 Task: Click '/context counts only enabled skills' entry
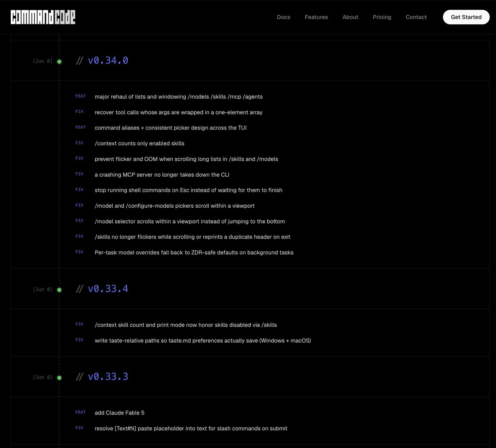pyautogui.click(x=139, y=143)
